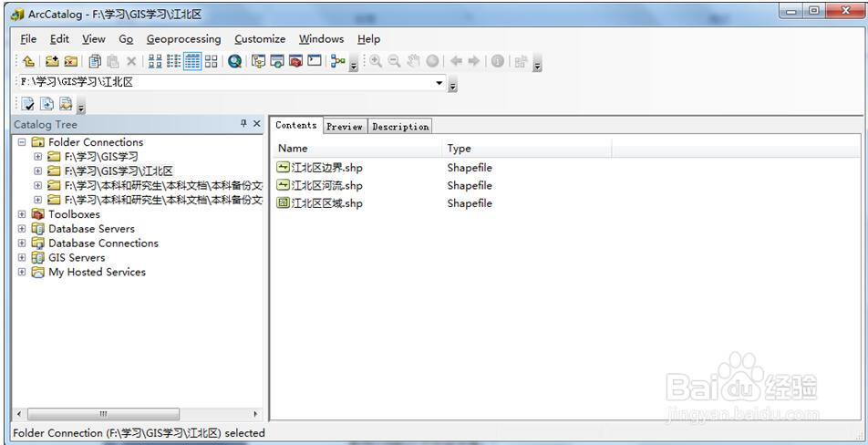
Task: Pin the Catalog Tree panel with auto-hide
Action: tap(243, 124)
